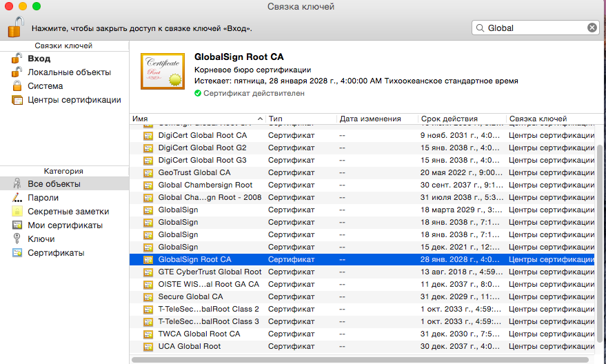
Task: Select the Все объекты category
Action: (x=65, y=184)
